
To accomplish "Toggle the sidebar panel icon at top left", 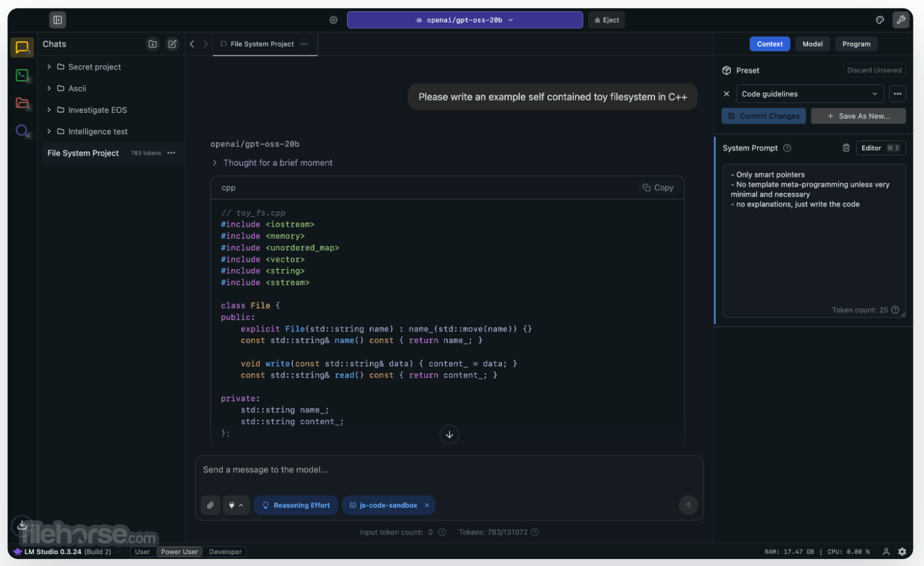I will pos(58,20).
